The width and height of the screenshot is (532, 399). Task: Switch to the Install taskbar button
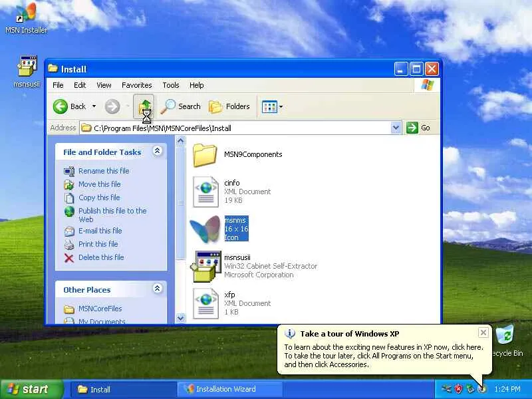point(124,389)
